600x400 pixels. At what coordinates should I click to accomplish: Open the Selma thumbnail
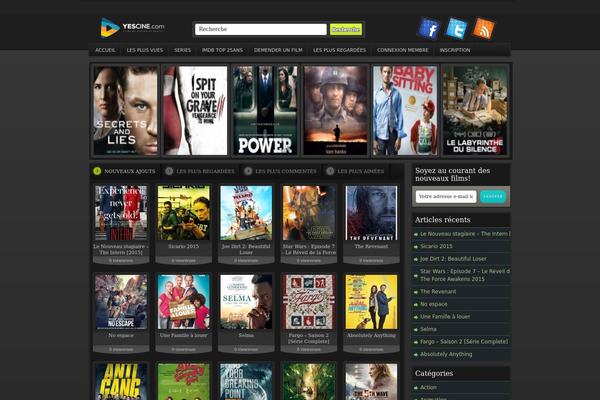click(246, 302)
